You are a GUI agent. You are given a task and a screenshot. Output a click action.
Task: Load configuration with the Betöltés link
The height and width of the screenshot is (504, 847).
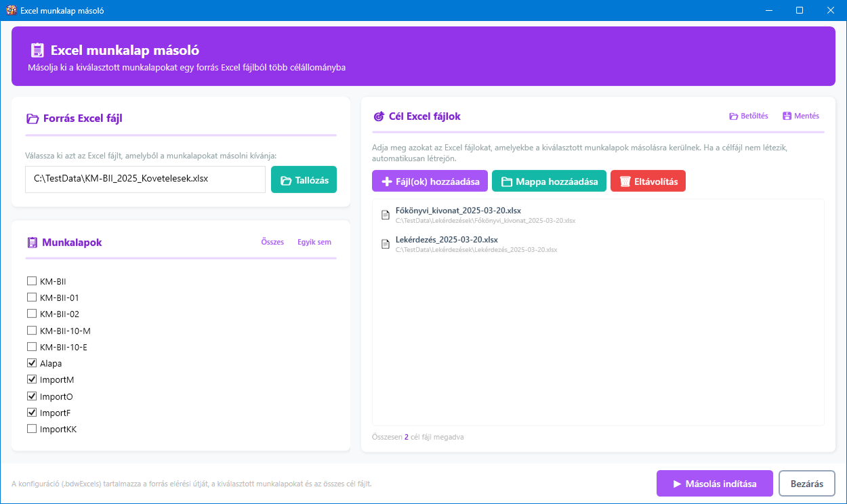748,116
